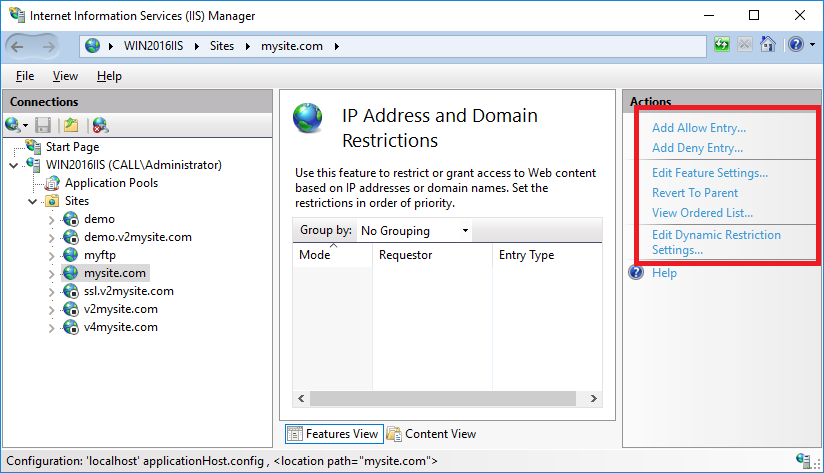Click the refresh page icon in address bar
Viewport: 824px width, 473px height.
(722, 45)
